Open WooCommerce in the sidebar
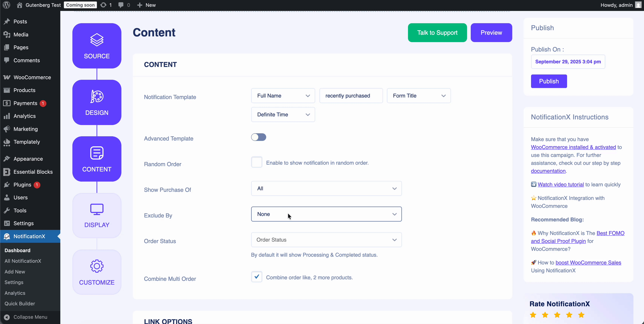This screenshot has height=324, width=644. (32, 77)
